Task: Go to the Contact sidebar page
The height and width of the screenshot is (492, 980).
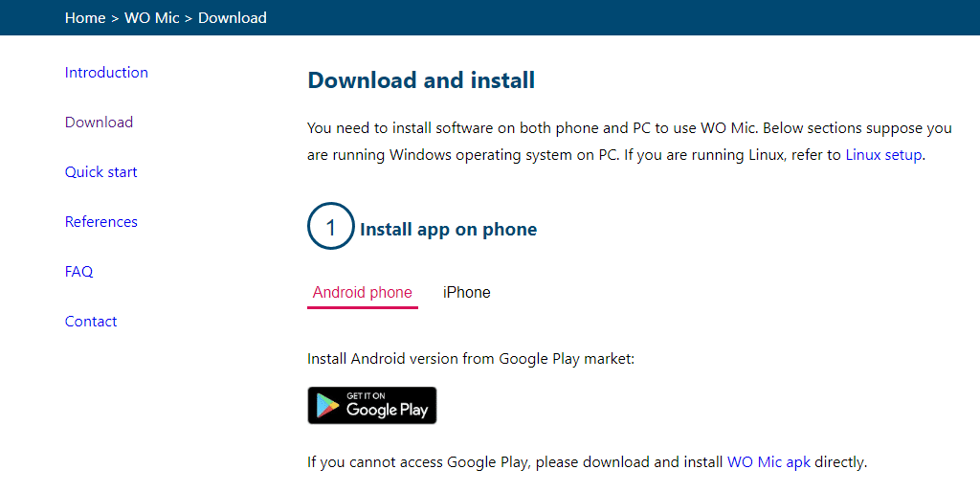Action: point(91,322)
